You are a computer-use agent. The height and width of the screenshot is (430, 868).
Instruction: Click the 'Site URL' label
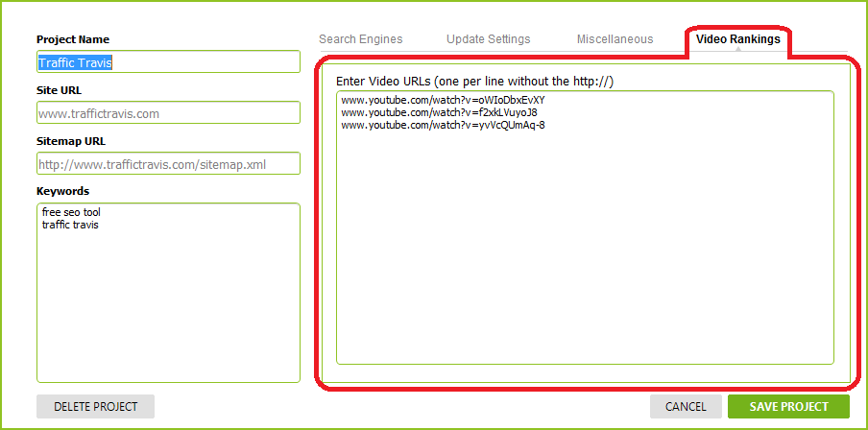coord(59,90)
